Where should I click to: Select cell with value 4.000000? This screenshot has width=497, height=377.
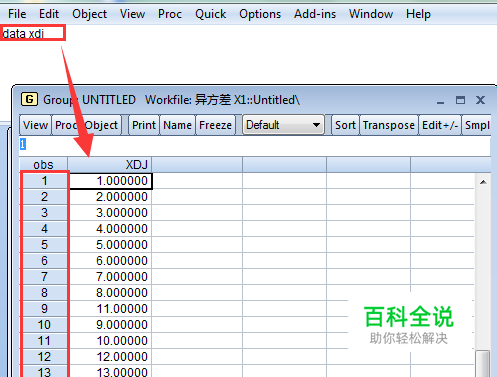[110, 229]
